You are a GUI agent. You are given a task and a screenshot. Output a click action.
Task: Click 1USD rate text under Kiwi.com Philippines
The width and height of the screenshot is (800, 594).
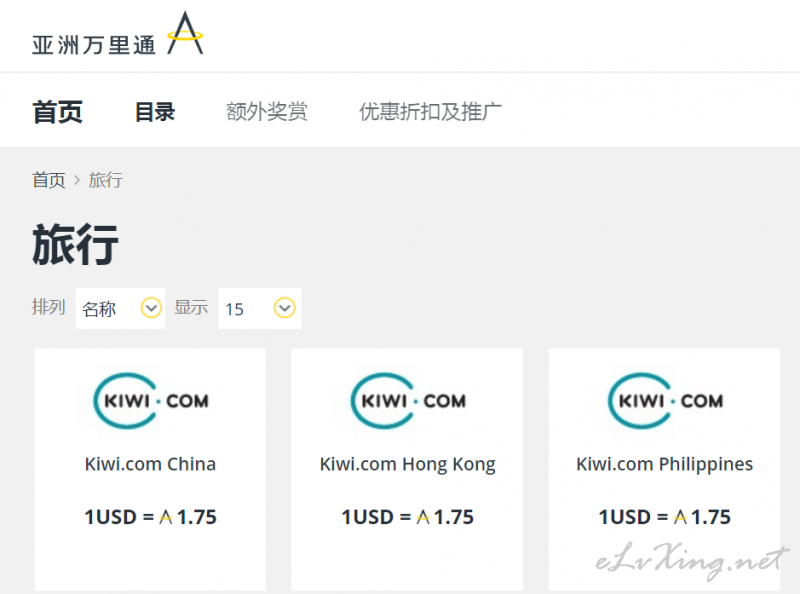coord(665,517)
